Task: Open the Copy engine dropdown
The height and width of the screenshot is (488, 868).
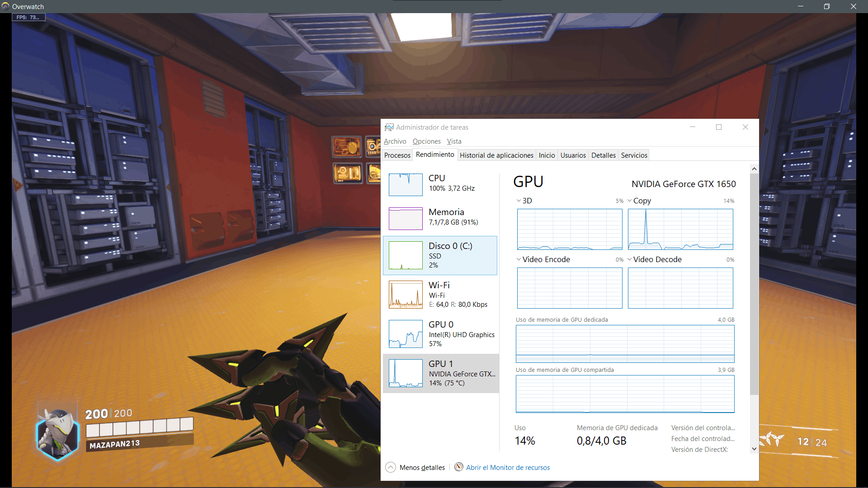Action: click(x=629, y=201)
